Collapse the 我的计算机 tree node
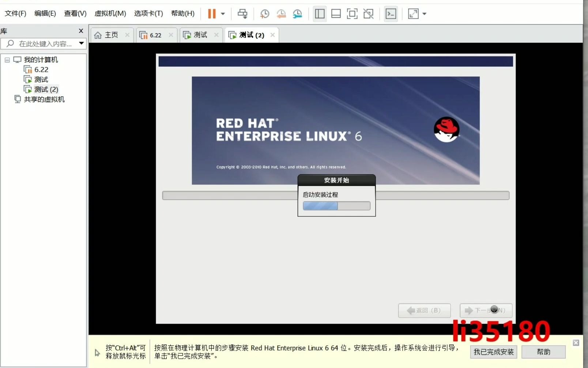The height and width of the screenshot is (368, 588). point(7,59)
